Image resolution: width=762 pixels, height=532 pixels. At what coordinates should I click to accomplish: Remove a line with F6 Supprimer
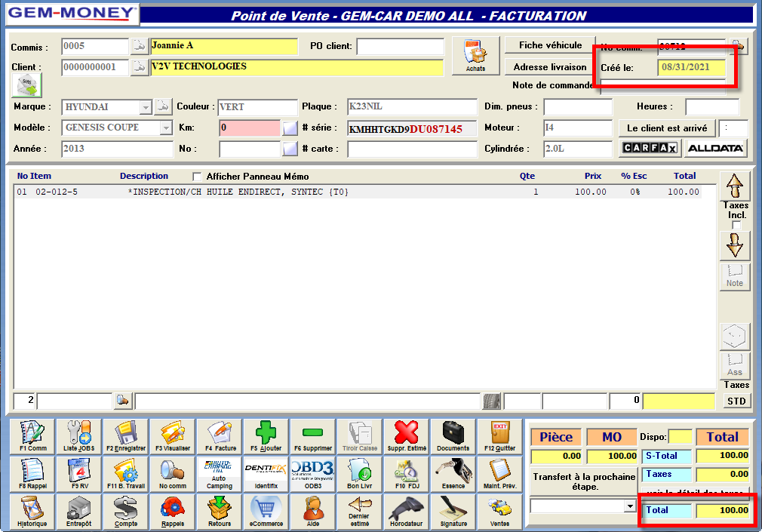click(313, 436)
